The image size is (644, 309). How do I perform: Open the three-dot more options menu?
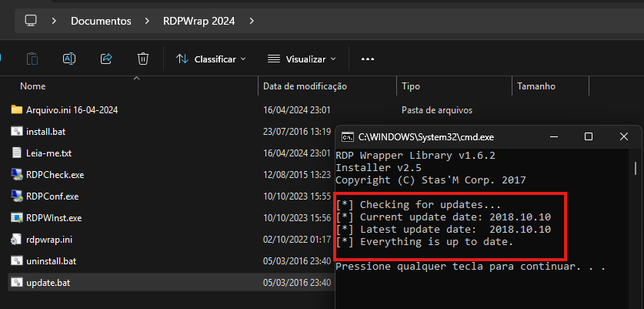367,59
